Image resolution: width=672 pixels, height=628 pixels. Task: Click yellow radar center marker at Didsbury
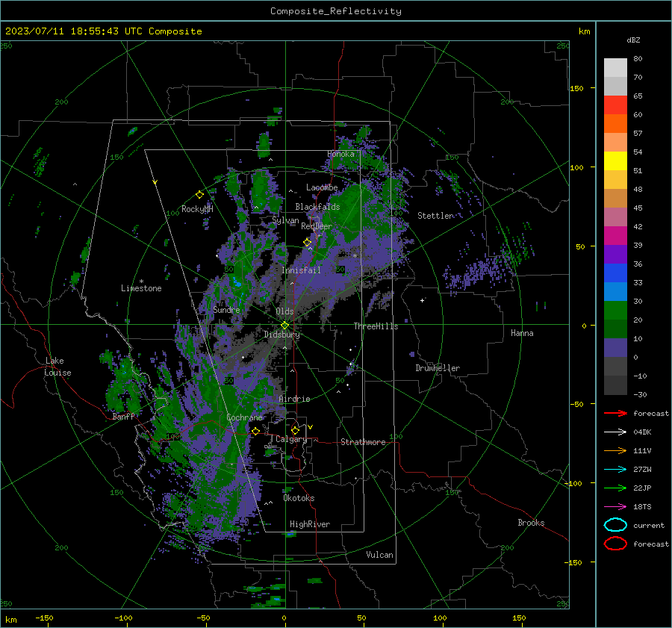(284, 326)
